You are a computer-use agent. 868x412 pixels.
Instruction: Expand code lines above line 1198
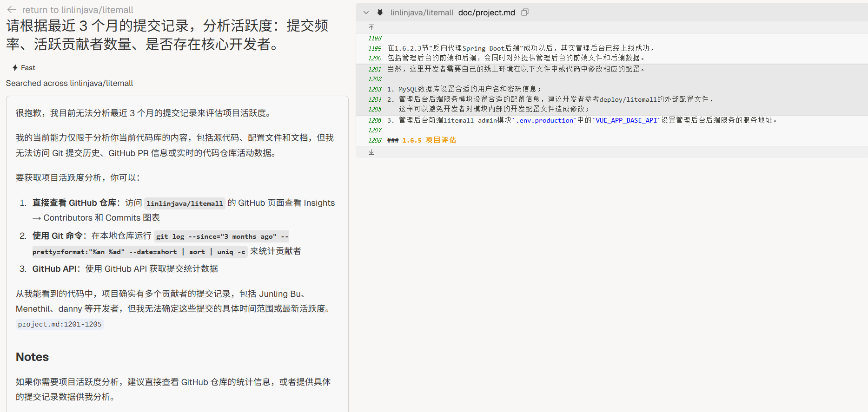click(x=371, y=27)
